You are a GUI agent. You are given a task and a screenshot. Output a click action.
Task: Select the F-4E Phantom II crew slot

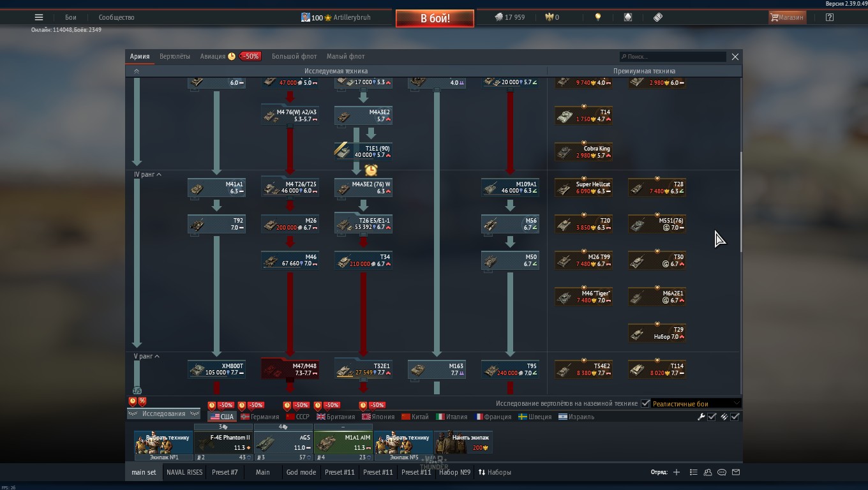pos(223,442)
